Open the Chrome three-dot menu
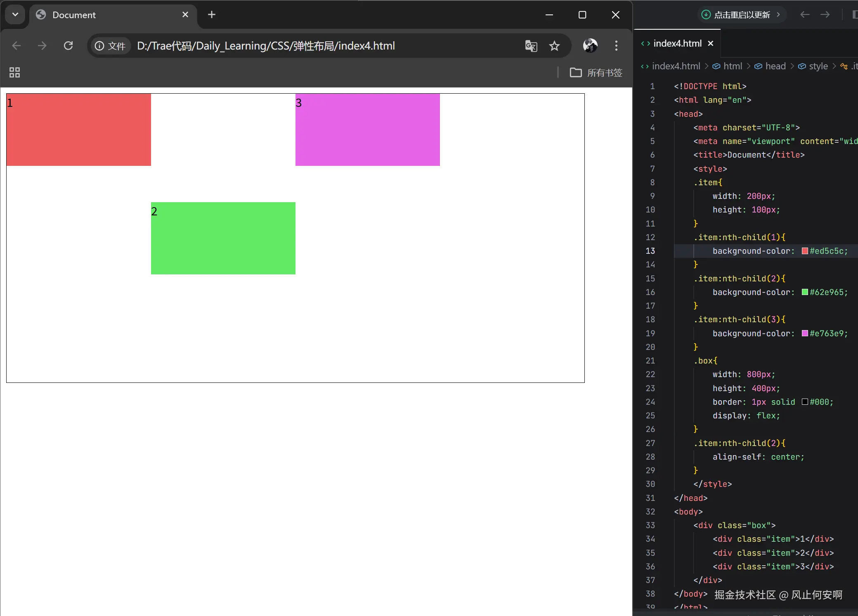858x616 pixels. click(x=616, y=46)
